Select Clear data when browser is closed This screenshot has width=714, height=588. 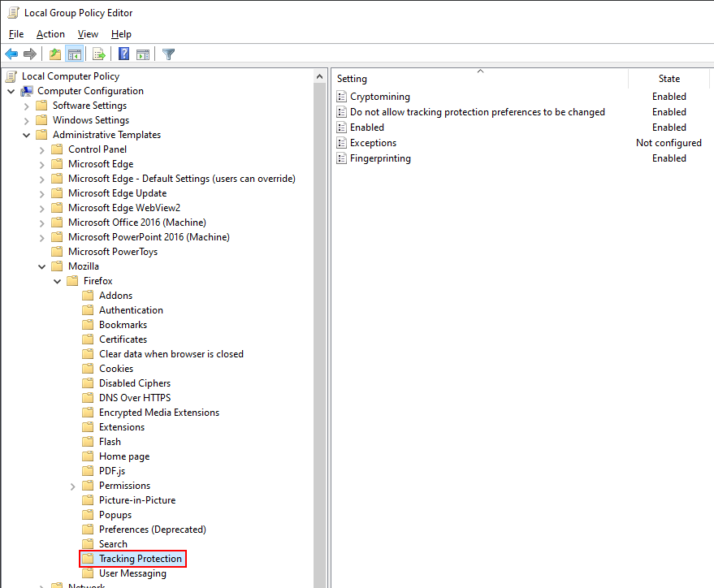point(171,354)
